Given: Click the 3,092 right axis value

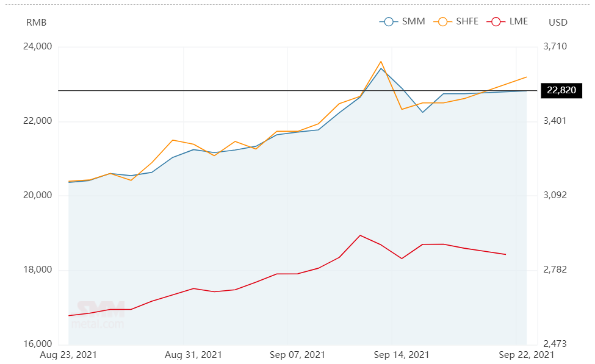Looking at the screenshot, I should pos(555,195).
